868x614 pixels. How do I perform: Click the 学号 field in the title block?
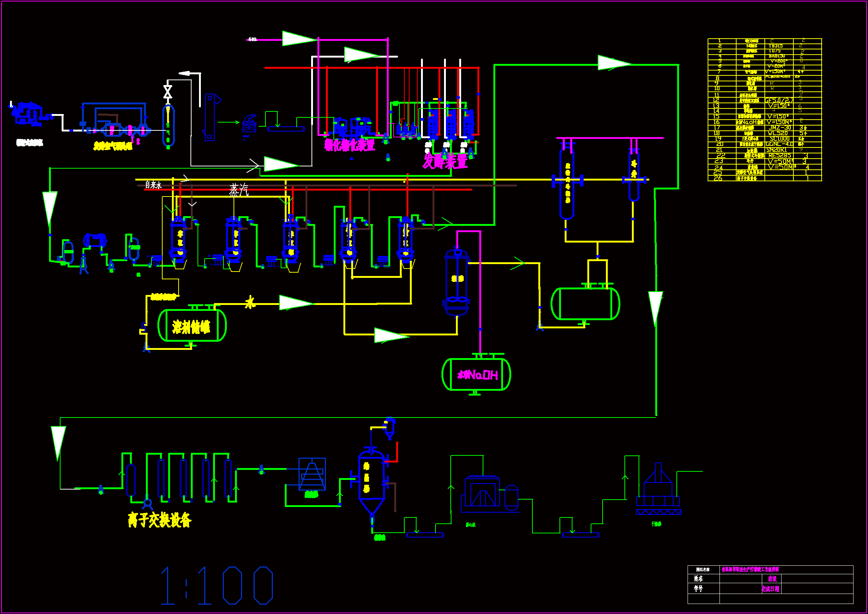(x=698, y=588)
